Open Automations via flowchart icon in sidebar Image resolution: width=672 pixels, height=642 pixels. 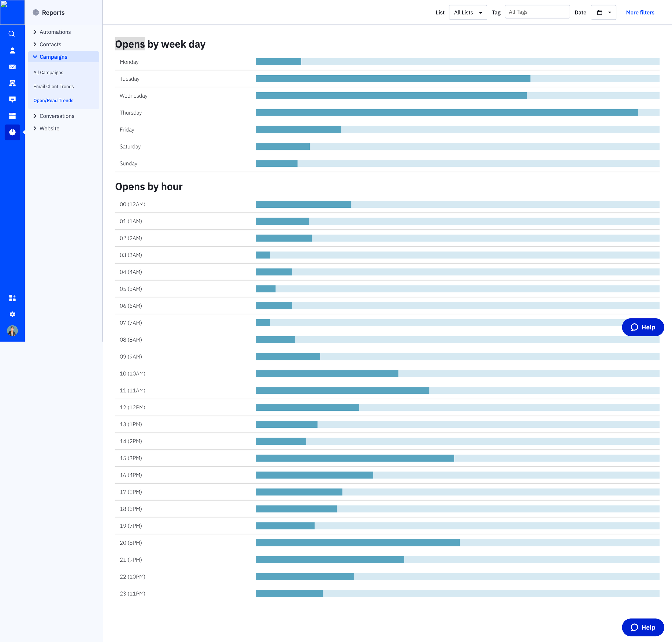click(12, 83)
